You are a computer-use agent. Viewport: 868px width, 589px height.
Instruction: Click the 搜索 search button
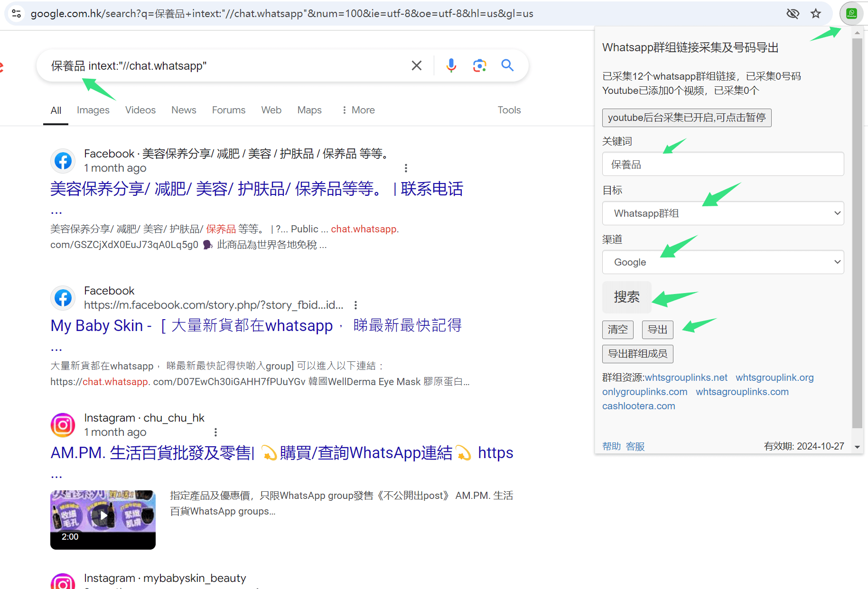(x=627, y=297)
